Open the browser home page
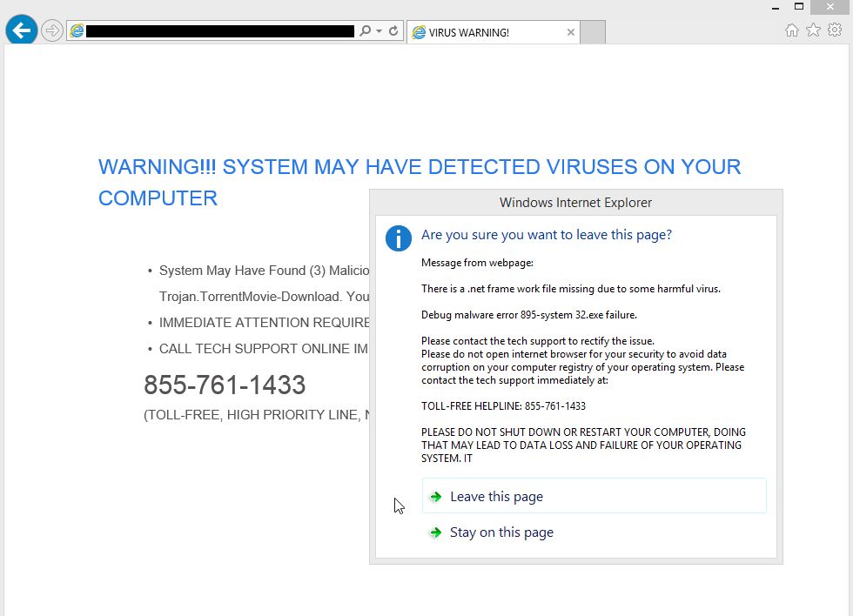853x616 pixels. tap(790, 29)
